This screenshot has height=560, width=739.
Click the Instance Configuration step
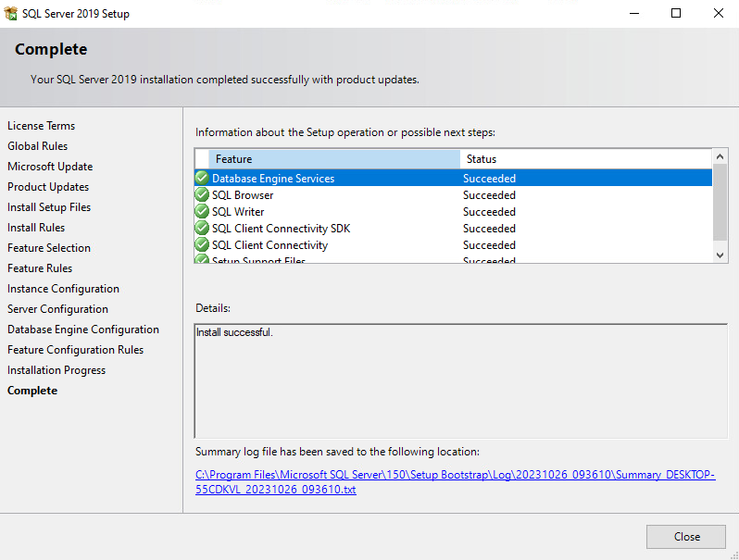pyautogui.click(x=63, y=288)
